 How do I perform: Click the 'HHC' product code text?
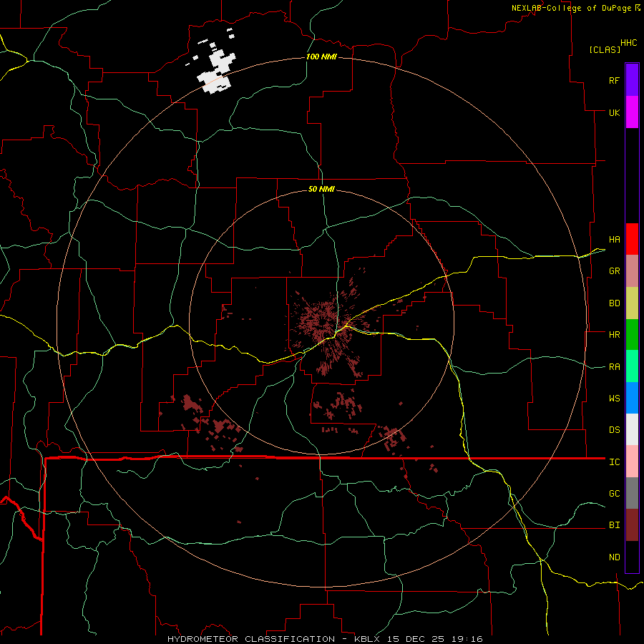(x=628, y=43)
